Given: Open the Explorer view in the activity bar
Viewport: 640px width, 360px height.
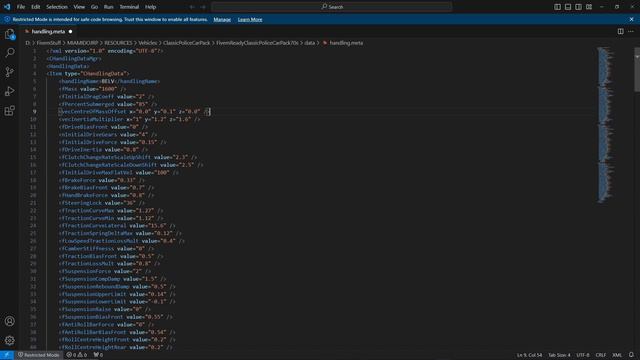Looking at the screenshot, I should (x=9, y=34).
